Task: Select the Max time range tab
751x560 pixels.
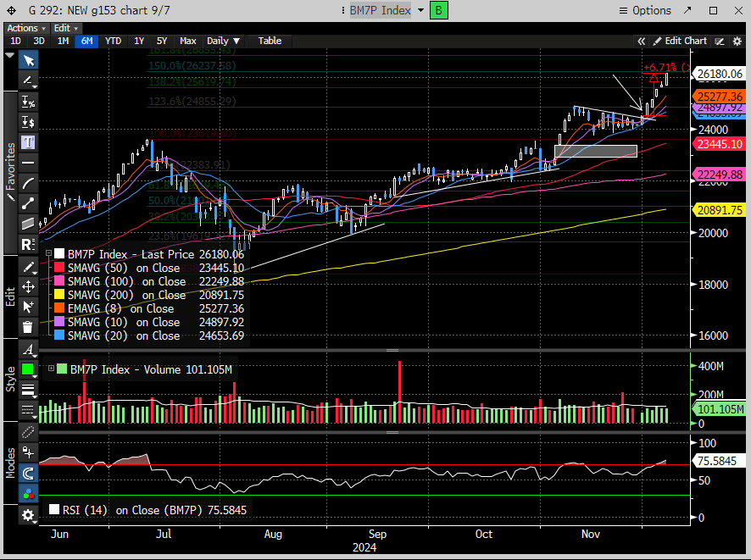Action: 188,42
